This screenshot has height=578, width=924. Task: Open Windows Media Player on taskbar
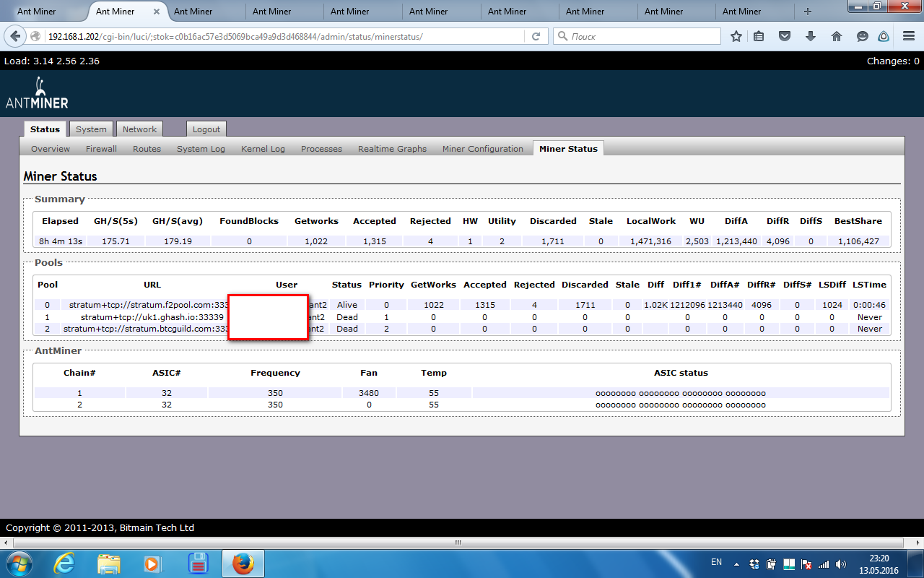[152, 564]
